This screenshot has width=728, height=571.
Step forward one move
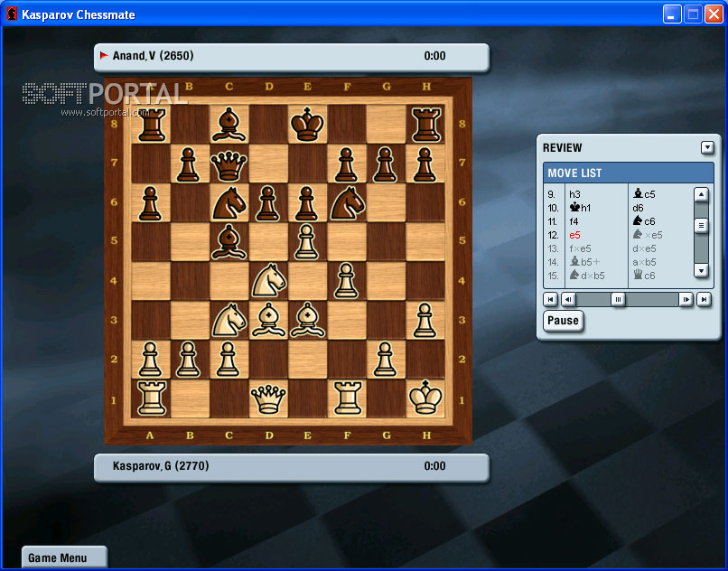686,300
